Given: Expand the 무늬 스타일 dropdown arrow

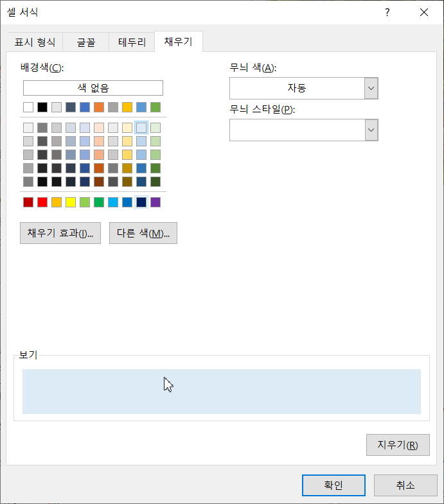Looking at the screenshot, I should point(371,130).
